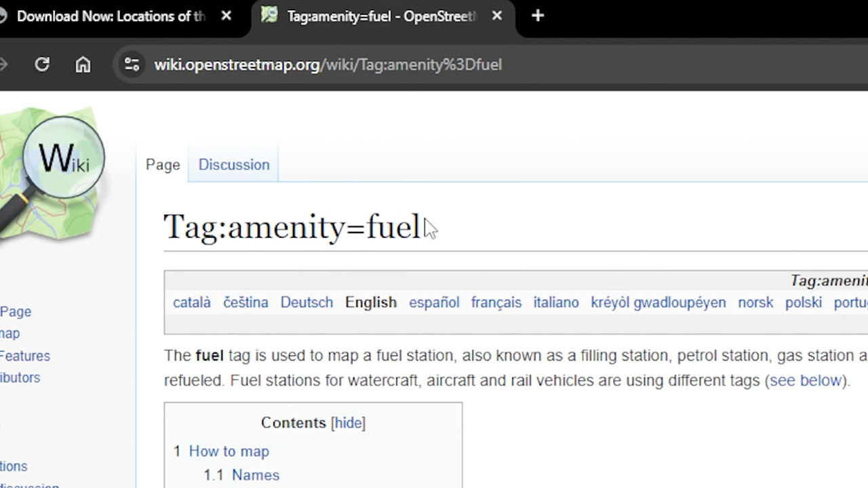Image resolution: width=868 pixels, height=488 pixels.
Task: Click the OpenStreetMap Wiki logo
Action: pos(53,173)
